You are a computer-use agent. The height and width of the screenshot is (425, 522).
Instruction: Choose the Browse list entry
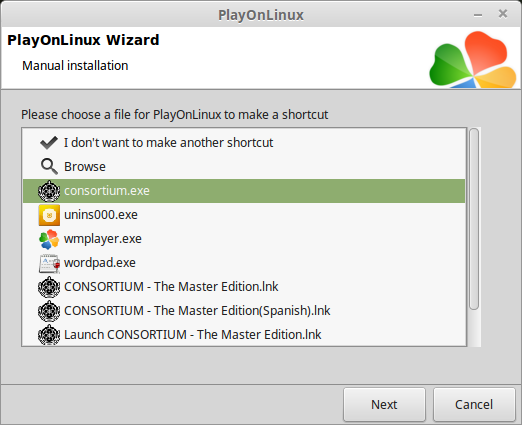click(x=244, y=167)
